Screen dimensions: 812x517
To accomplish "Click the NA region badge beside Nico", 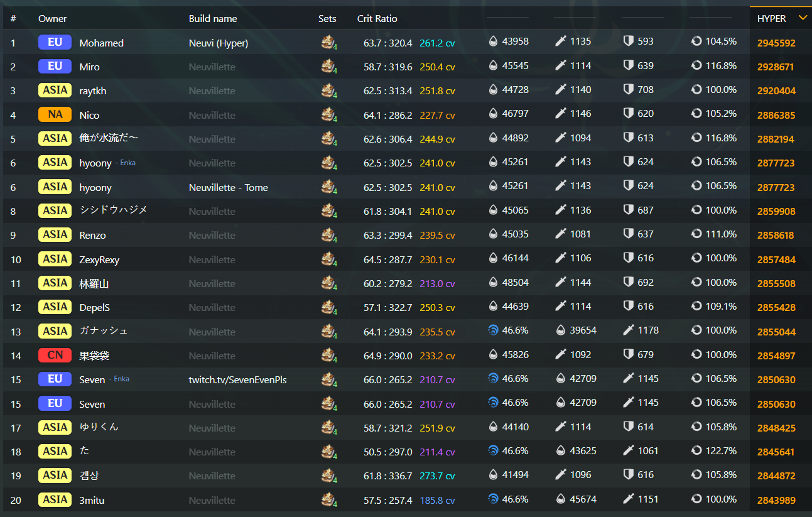I will coord(55,115).
